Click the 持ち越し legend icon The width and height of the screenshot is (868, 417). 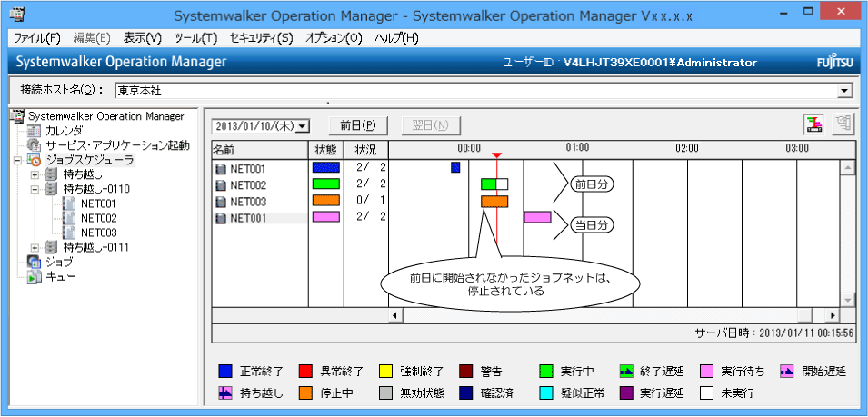pos(225,393)
